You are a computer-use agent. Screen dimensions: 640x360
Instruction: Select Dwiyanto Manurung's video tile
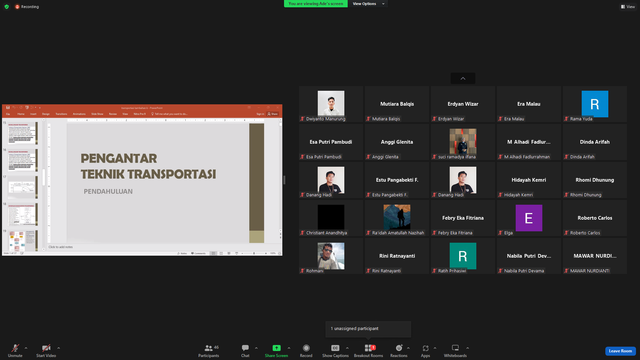point(331,104)
